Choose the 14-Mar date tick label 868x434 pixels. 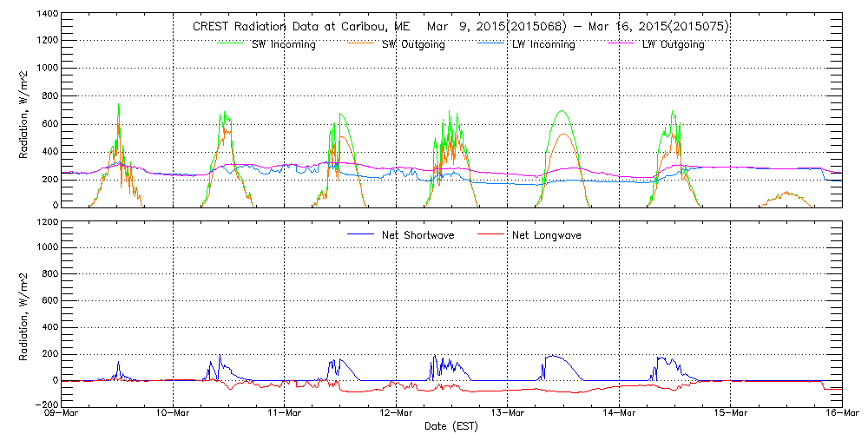point(619,414)
